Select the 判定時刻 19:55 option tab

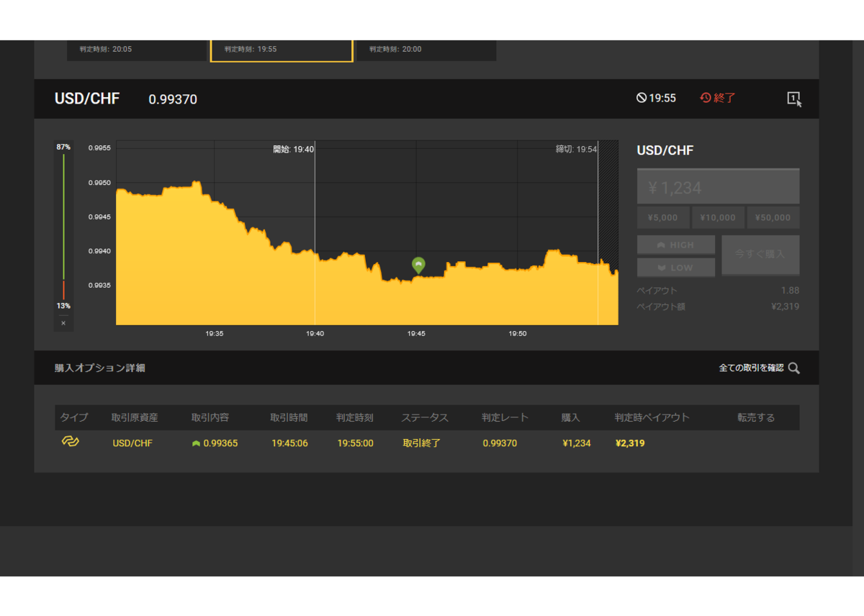point(282,50)
